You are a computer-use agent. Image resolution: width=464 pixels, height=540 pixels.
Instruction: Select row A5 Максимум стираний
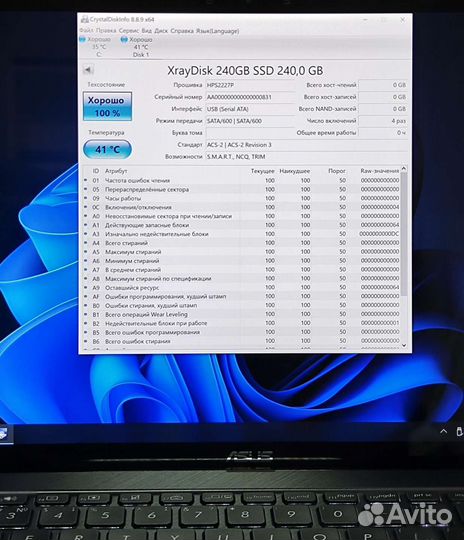pos(241,252)
